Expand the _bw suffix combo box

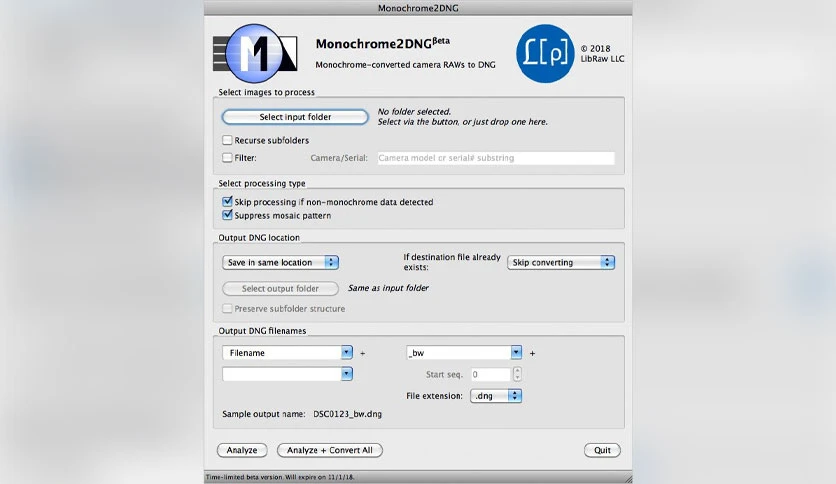tap(516, 352)
